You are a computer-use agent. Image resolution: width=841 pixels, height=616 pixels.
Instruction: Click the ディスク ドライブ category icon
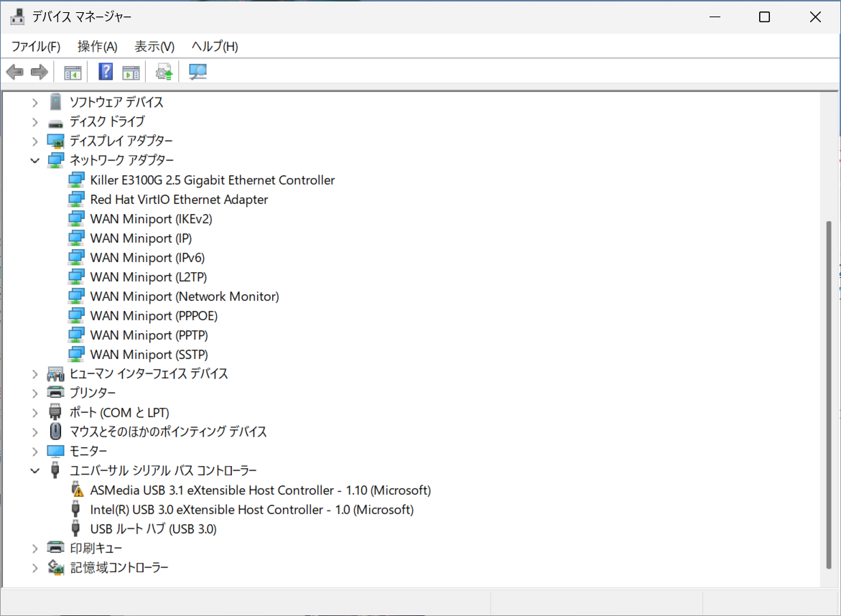tap(55, 123)
